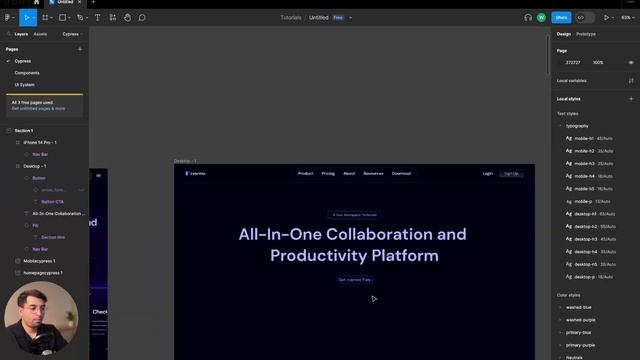Click the green W user avatar
The image size is (640, 360).
point(541,18)
